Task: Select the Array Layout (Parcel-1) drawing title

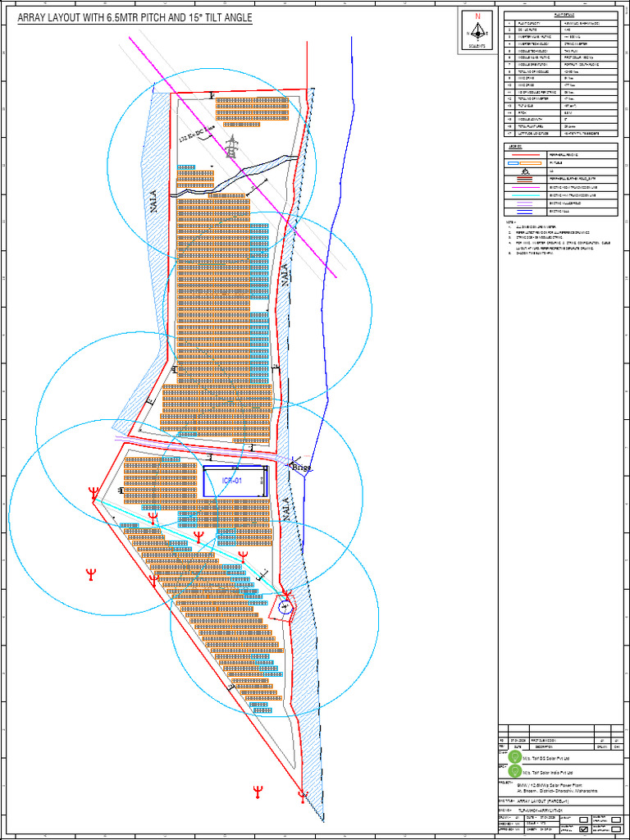Action: [x=543, y=801]
